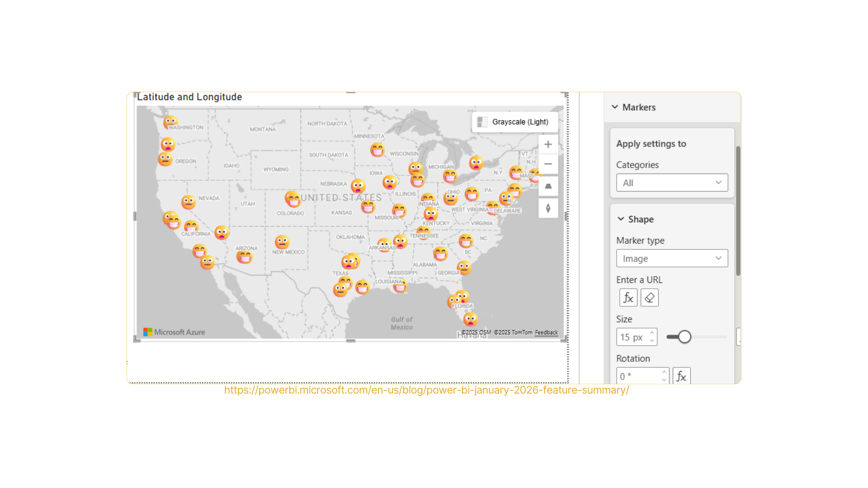Click the marker Size slider handle
This screenshot has height=488, width=868.
click(684, 337)
